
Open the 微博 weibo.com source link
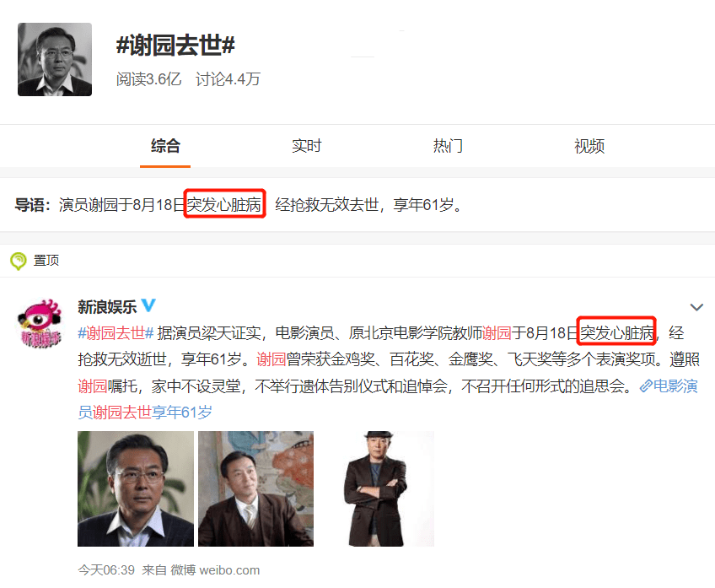pyautogui.click(x=215, y=570)
